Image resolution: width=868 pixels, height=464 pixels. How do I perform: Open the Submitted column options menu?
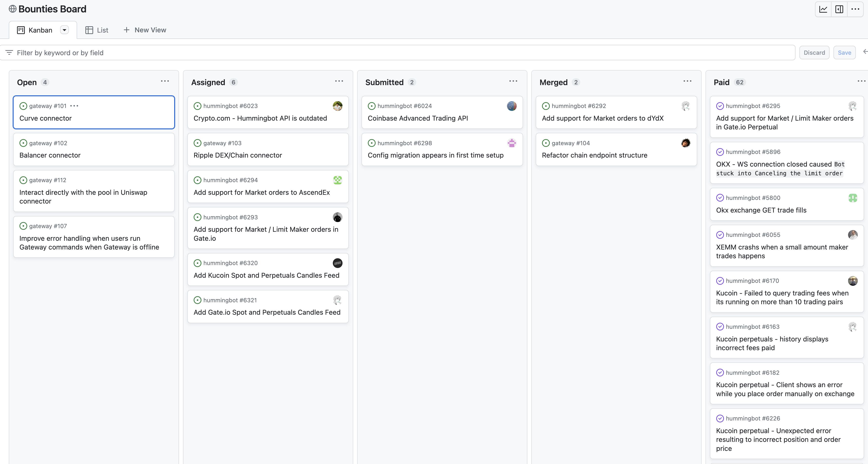coord(513,81)
